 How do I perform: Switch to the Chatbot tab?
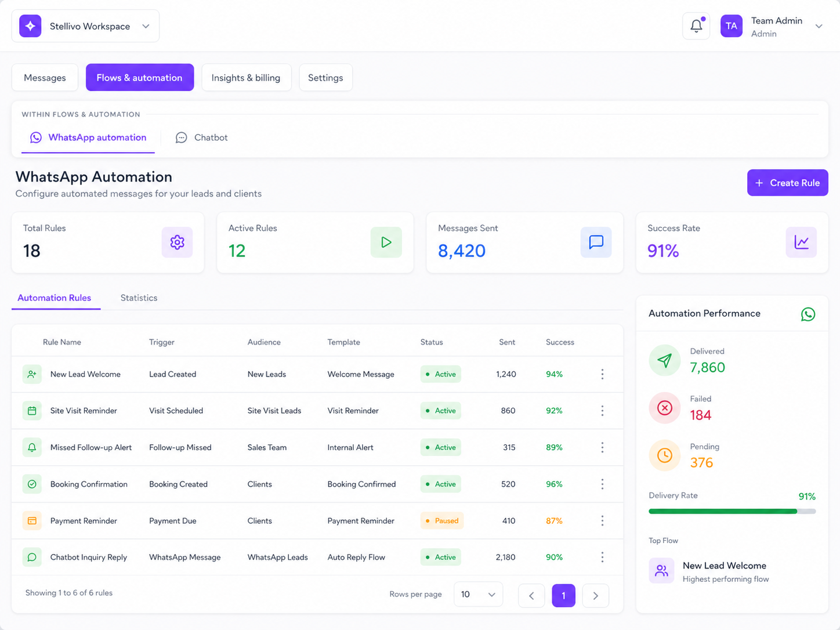pyautogui.click(x=202, y=137)
